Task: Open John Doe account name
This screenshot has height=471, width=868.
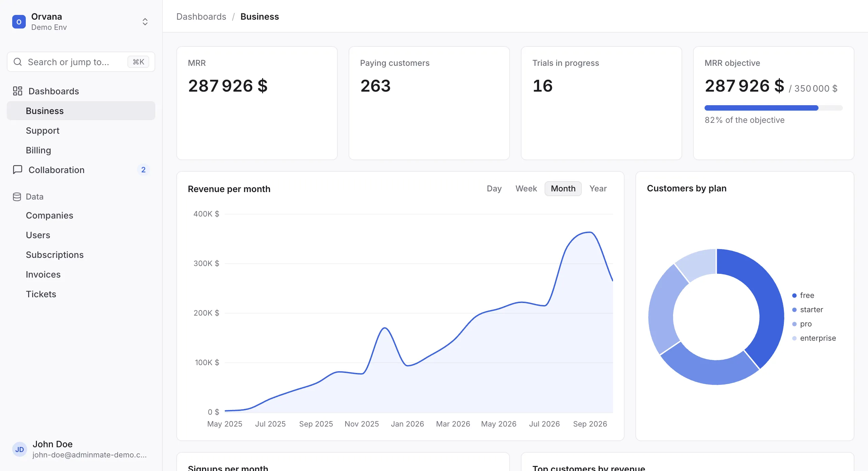Action: (53, 444)
